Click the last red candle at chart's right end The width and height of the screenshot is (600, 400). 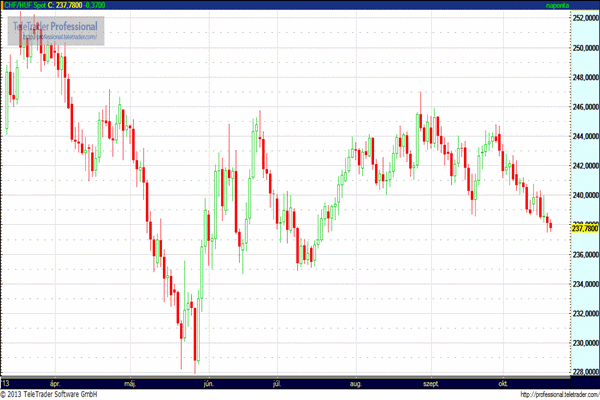(x=550, y=226)
